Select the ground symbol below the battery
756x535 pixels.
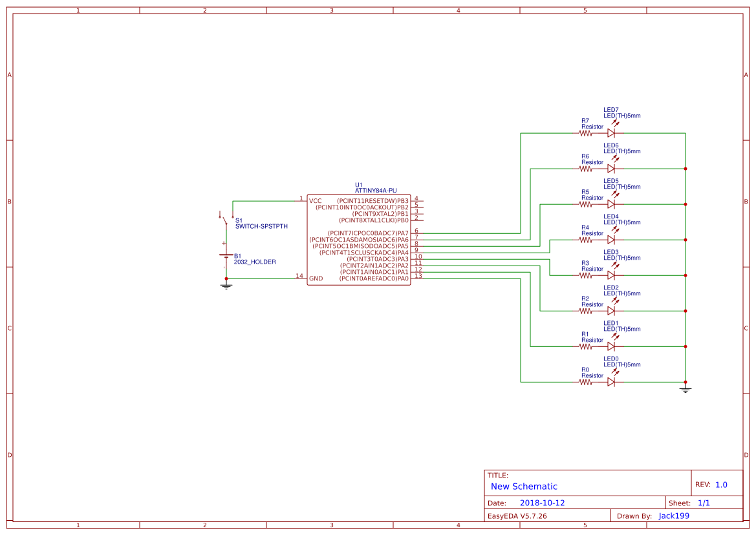(226, 286)
